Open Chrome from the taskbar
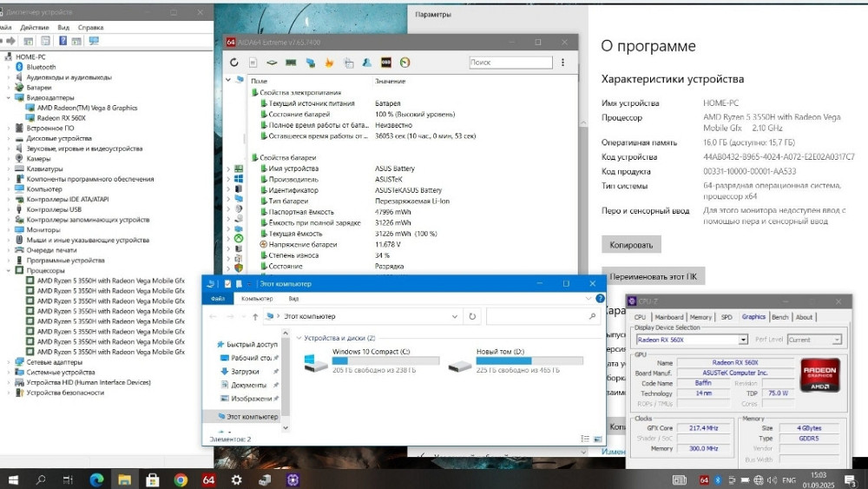The image size is (868, 489). click(x=181, y=479)
